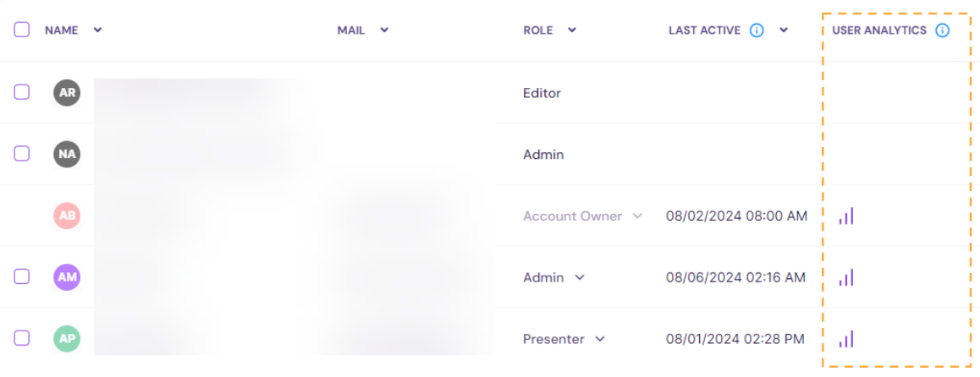Click the purple AM user avatar
The height and width of the screenshot is (377, 980).
click(67, 277)
